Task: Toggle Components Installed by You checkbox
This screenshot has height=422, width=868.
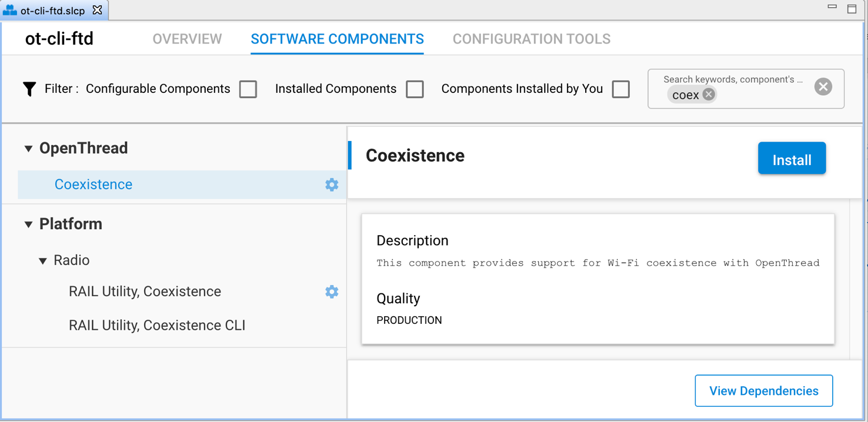Action: [x=620, y=89]
